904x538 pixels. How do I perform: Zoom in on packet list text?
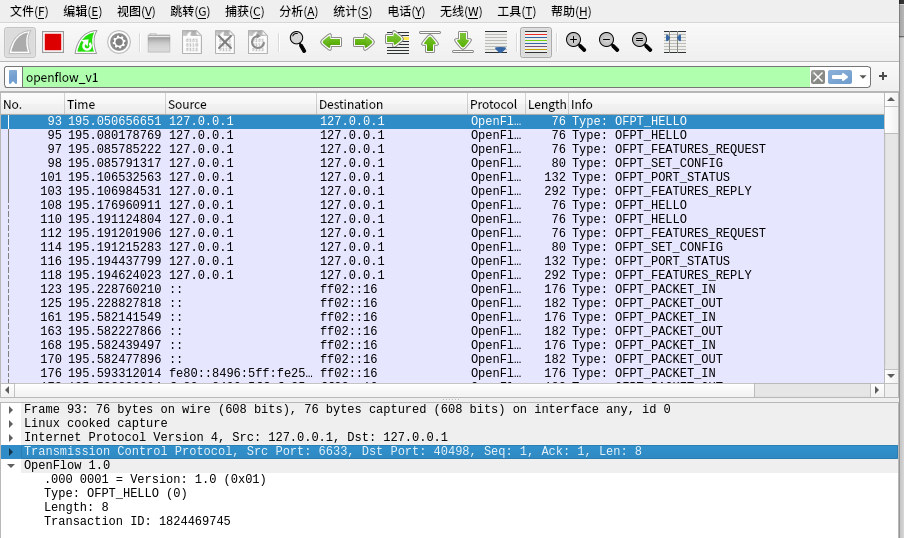[575, 42]
